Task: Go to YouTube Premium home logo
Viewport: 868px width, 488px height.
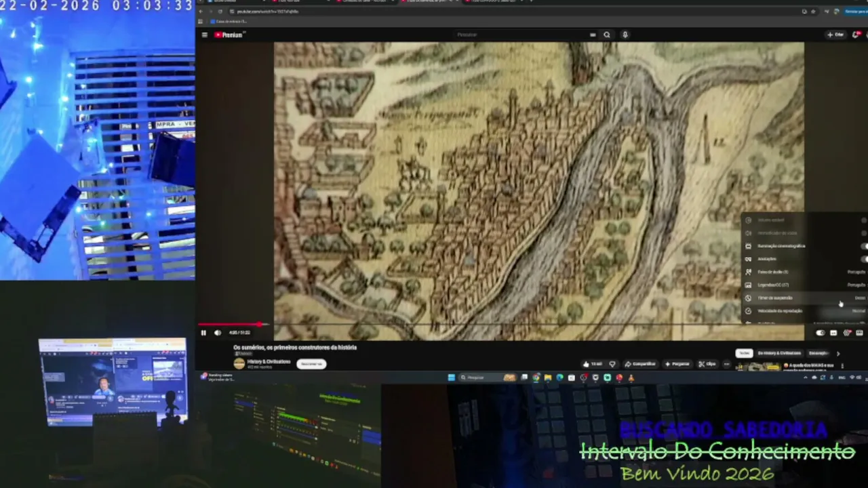Action: (x=229, y=35)
